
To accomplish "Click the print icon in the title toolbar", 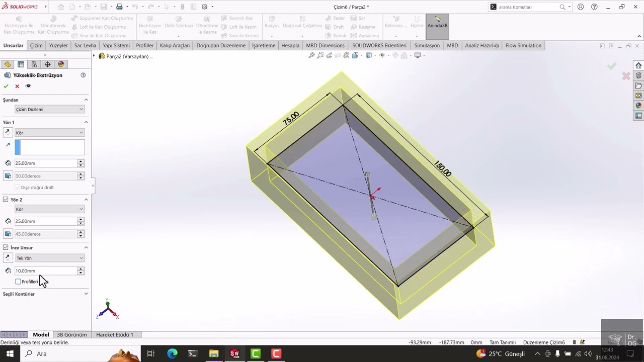I will (x=119, y=7).
